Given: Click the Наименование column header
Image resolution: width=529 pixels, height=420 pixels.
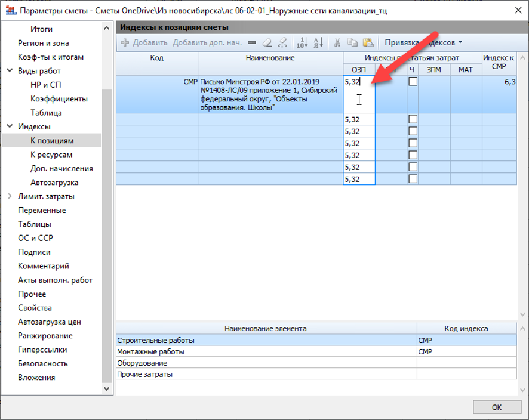Looking at the screenshot, I should click(x=271, y=63).
